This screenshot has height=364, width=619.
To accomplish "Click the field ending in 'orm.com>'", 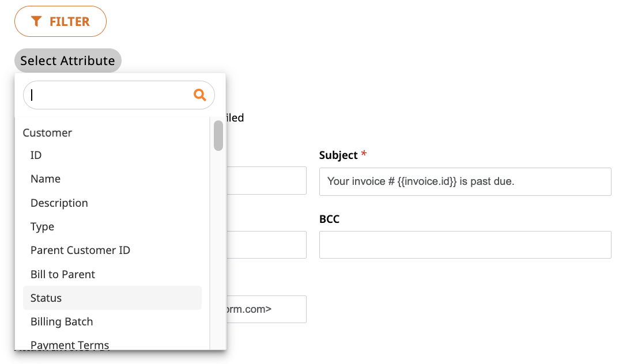I will [x=266, y=309].
